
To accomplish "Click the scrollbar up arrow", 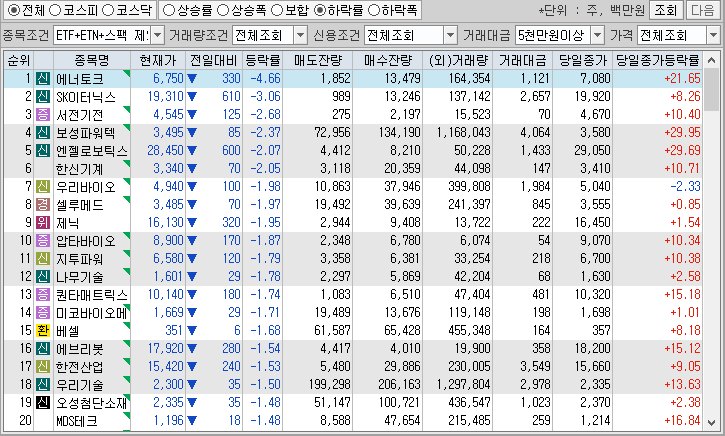I will click(x=713, y=60).
